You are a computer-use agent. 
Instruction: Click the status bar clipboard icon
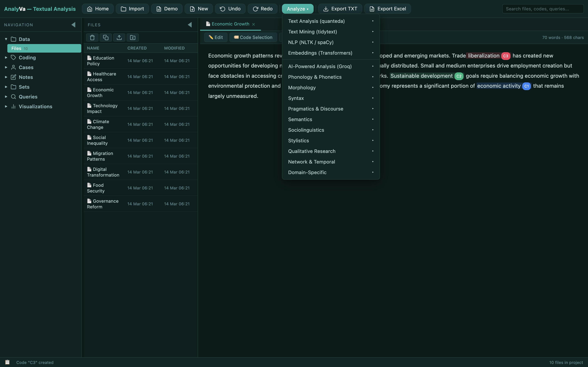click(8, 362)
